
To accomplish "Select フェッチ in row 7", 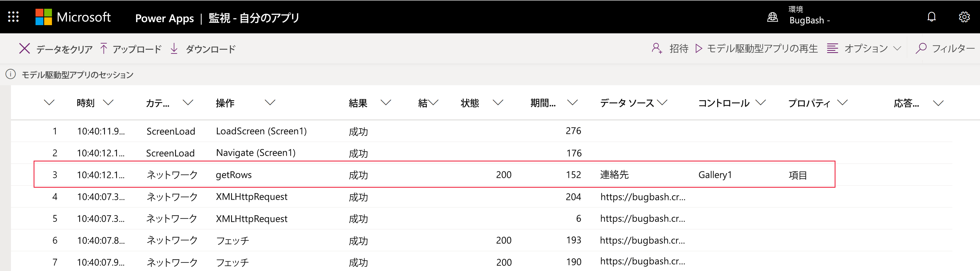I will [x=233, y=262].
